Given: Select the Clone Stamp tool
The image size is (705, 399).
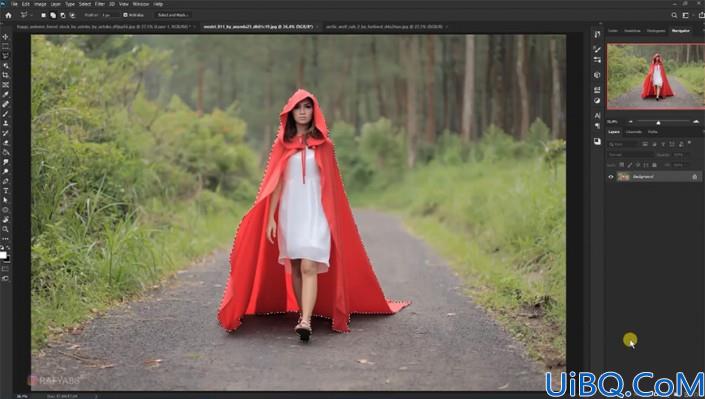Looking at the screenshot, I should point(5,123).
